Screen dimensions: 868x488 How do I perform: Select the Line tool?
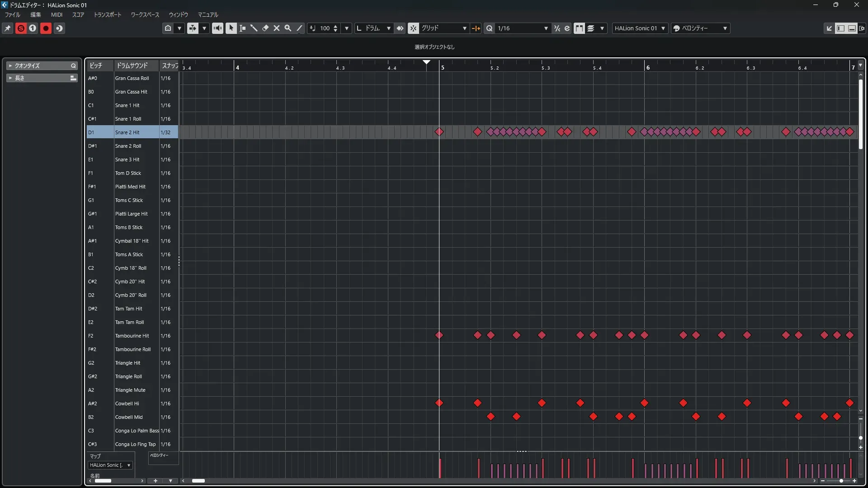coord(299,28)
